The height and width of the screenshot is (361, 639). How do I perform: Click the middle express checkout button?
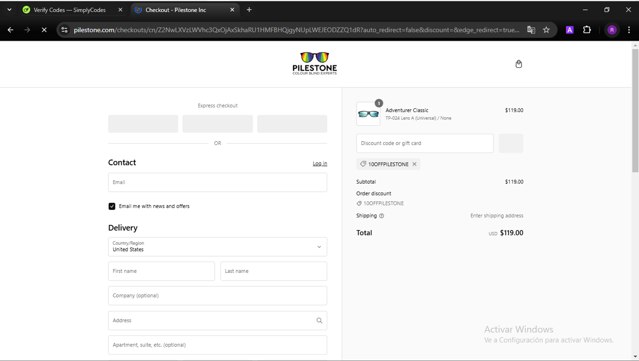tap(218, 123)
